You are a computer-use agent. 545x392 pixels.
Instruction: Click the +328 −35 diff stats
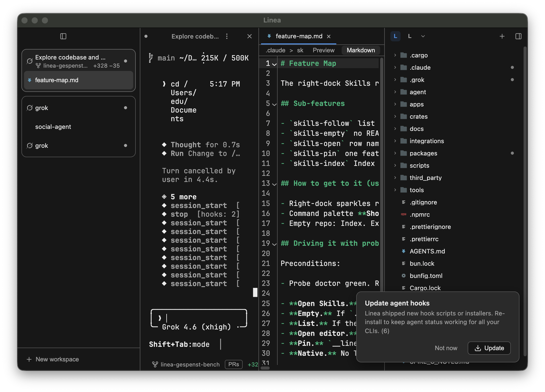[106, 66]
